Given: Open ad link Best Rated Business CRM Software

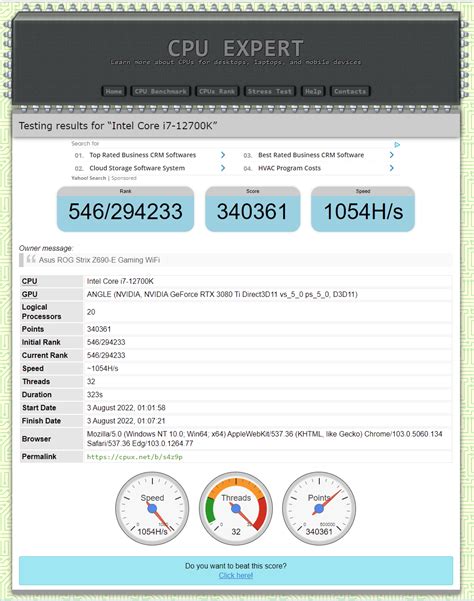Looking at the screenshot, I should point(311,155).
